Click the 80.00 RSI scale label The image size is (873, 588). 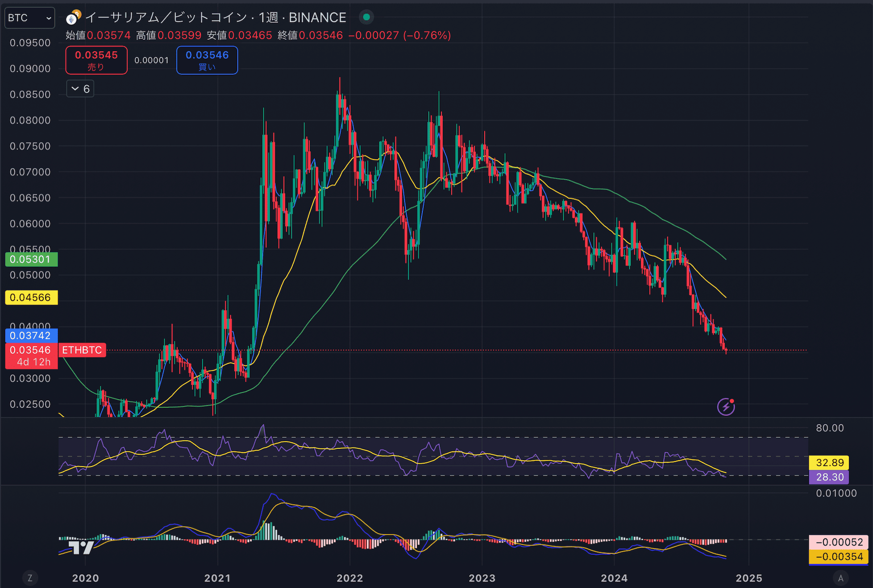pyautogui.click(x=830, y=428)
